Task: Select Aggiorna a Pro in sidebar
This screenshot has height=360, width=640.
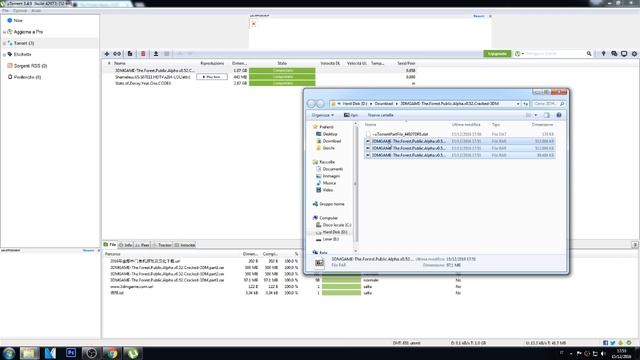Action: tap(28, 32)
